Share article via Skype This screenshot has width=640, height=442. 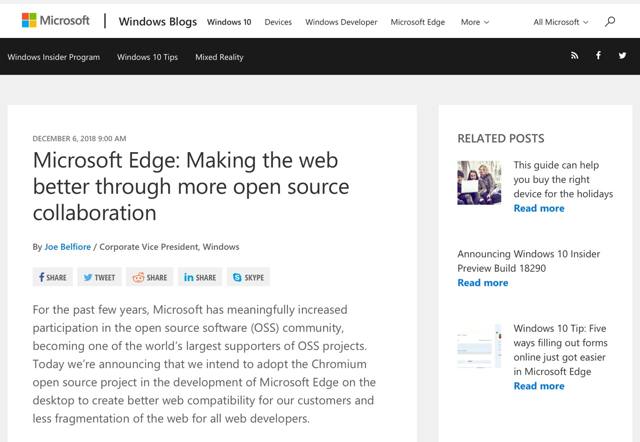[248, 277]
